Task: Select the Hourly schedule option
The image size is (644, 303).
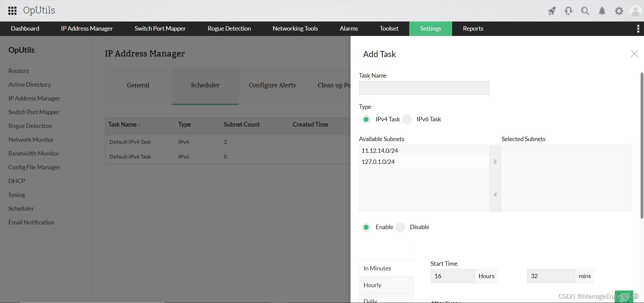Action: (386, 285)
